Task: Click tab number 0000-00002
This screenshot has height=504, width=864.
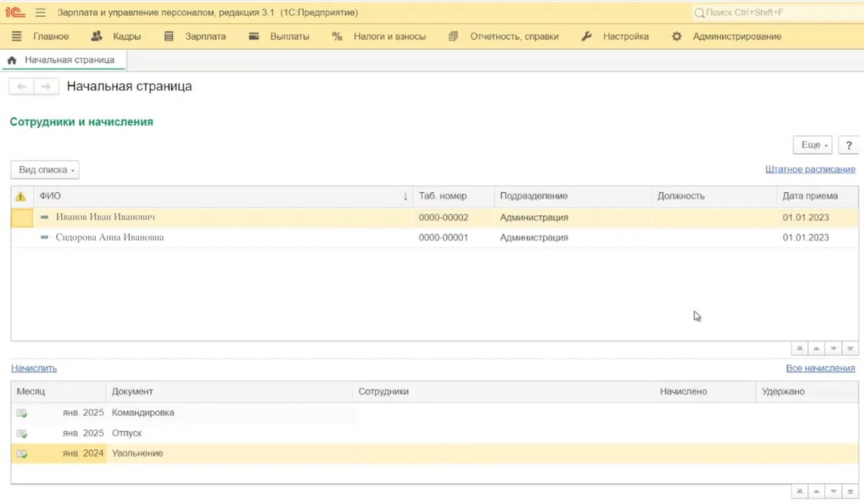Action: (444, 217)
